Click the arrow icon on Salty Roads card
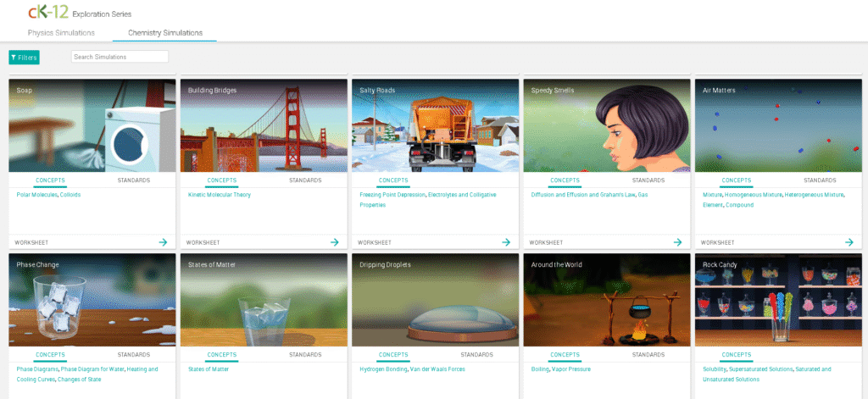 pyautogui.click(x=507, y=242)
